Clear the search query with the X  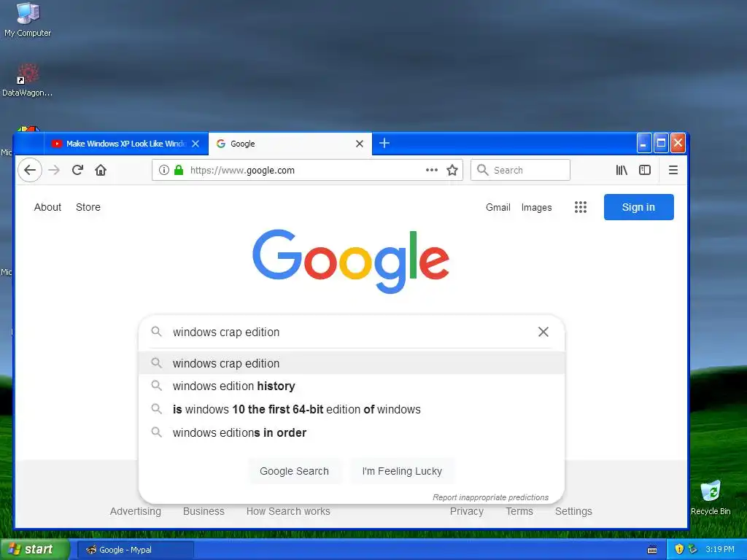click(543, 332)
